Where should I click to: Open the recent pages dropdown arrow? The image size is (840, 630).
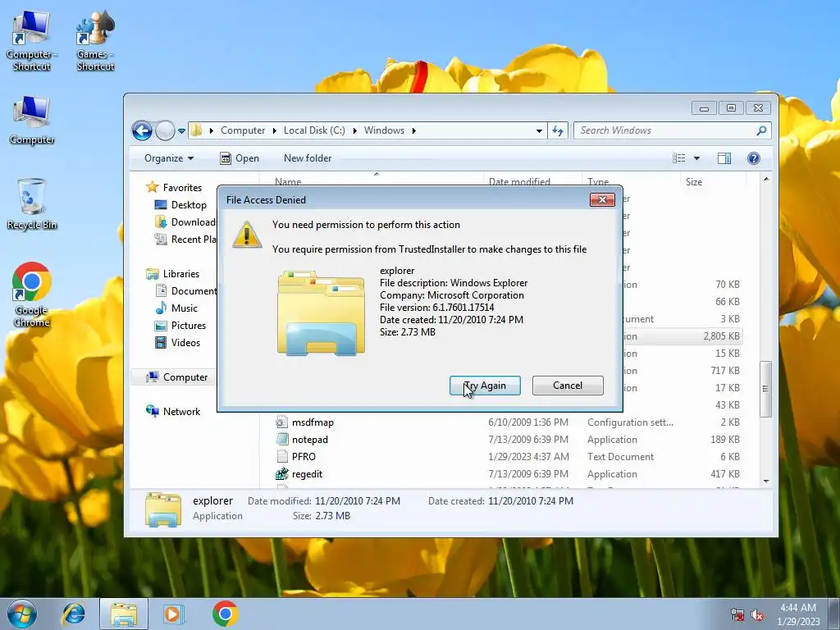pyautogui.click(x=181, y=130)
